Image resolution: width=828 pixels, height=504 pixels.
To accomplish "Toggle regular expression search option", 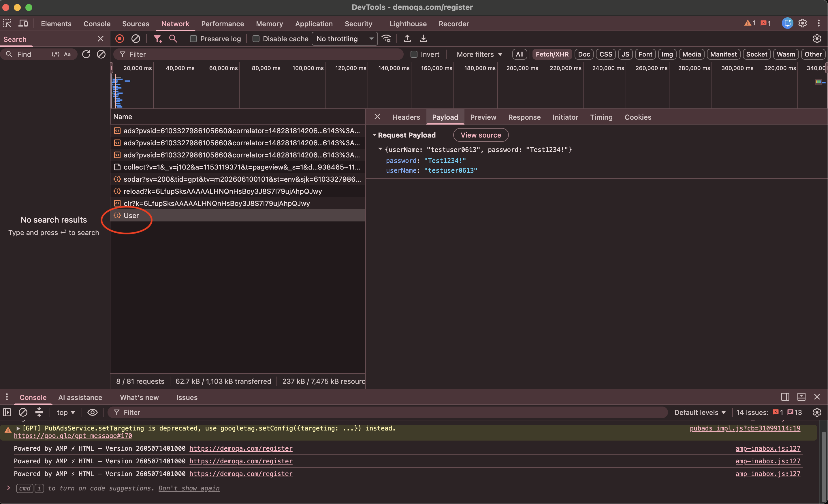I will coord(55,54).
